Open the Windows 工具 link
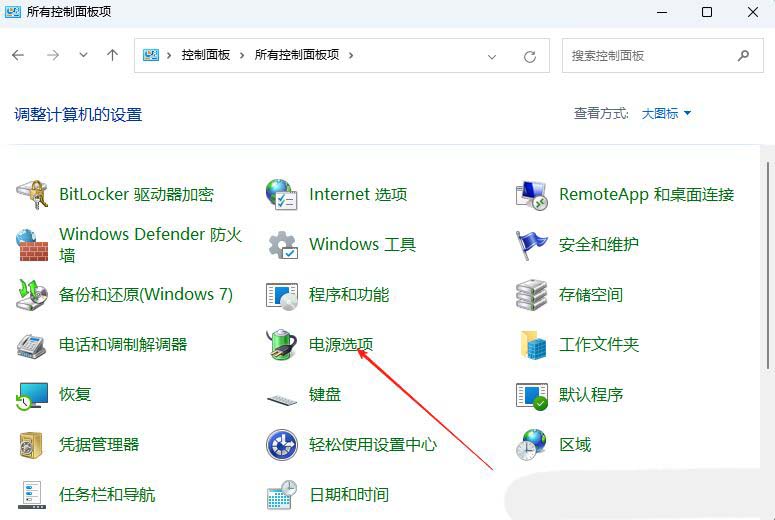This screenshot has height=520, width=775. click(x=362, y=244)
